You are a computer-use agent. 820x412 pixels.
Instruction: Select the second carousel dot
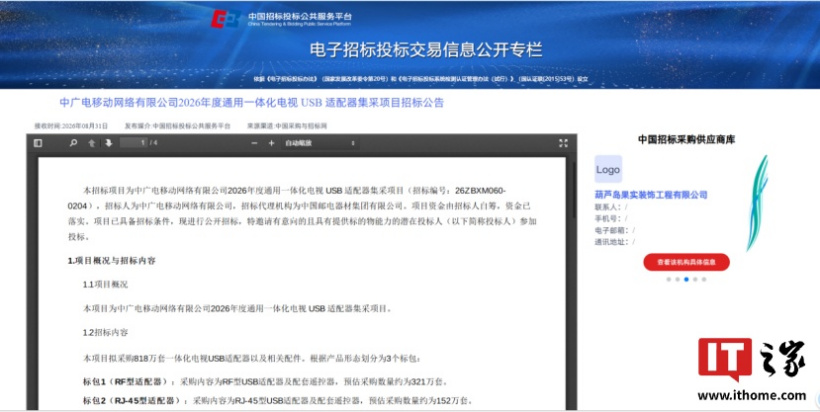click(x=677, y=279)
